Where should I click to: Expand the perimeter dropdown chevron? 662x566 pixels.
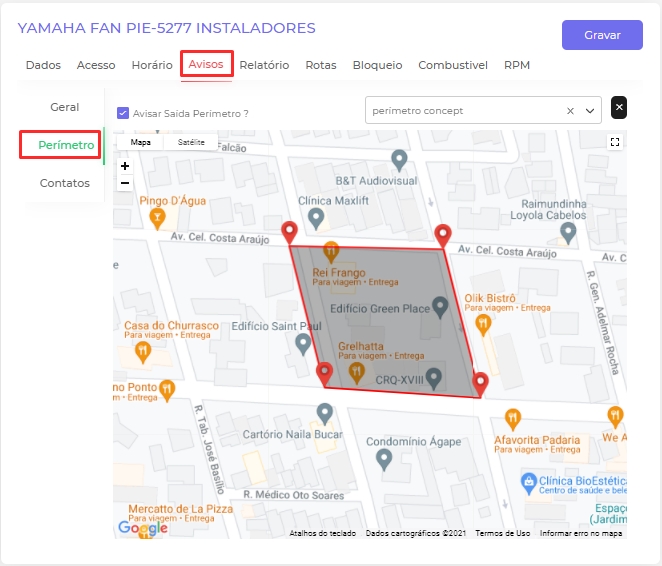[590, 111]
